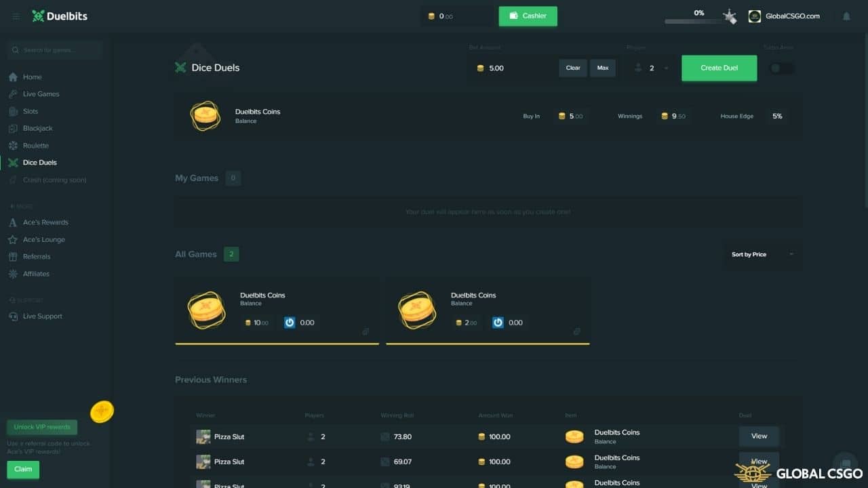The height and width of the screenshot is (488, 868).
Task: Open the 2.00 coin duel card
Action: (488, 310)
